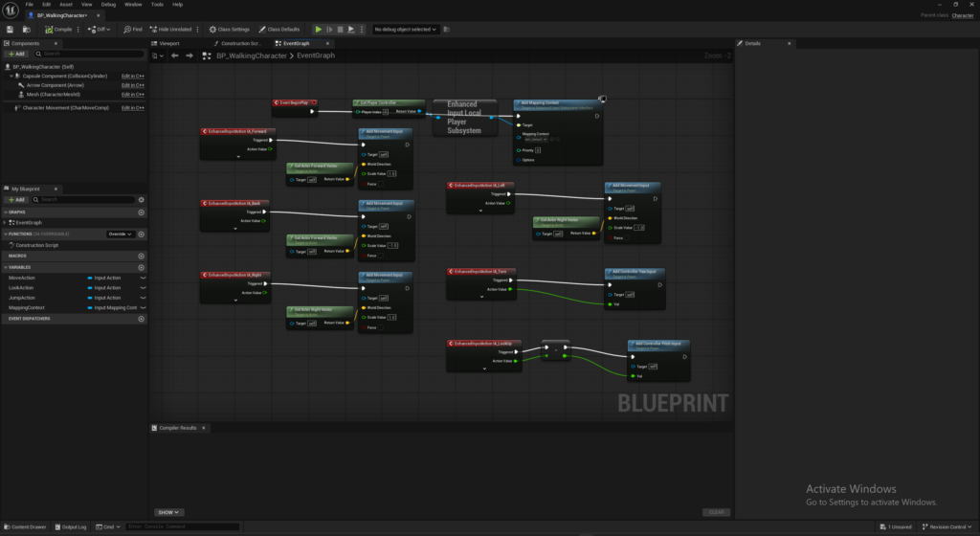Viewport: 980px width, 536px height.
Task: Toggle MappingContext variable visibility eye
Action: 144,308
